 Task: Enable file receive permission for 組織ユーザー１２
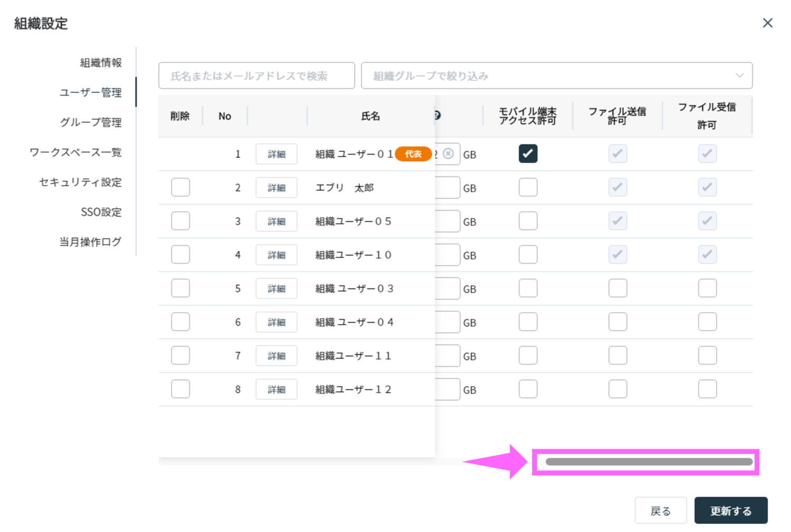[x=707, y=389]
